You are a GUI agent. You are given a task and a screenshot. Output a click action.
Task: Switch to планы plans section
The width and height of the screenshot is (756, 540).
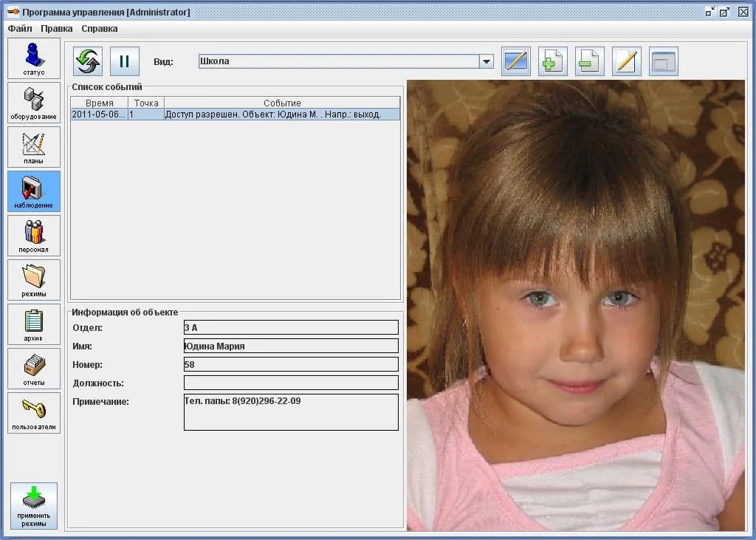[34, 147]
